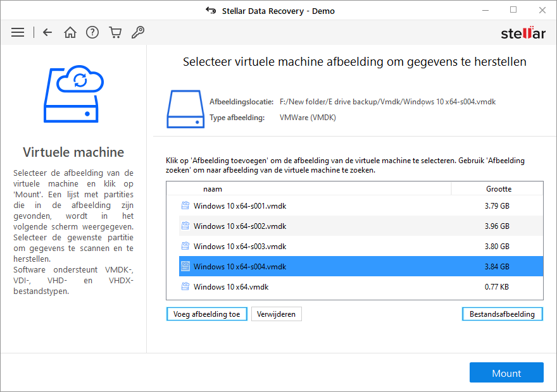This screenshot has width=557, height=392.
Task: Close the Stellar Data Recovery window
Action: (x=542, y=10)
